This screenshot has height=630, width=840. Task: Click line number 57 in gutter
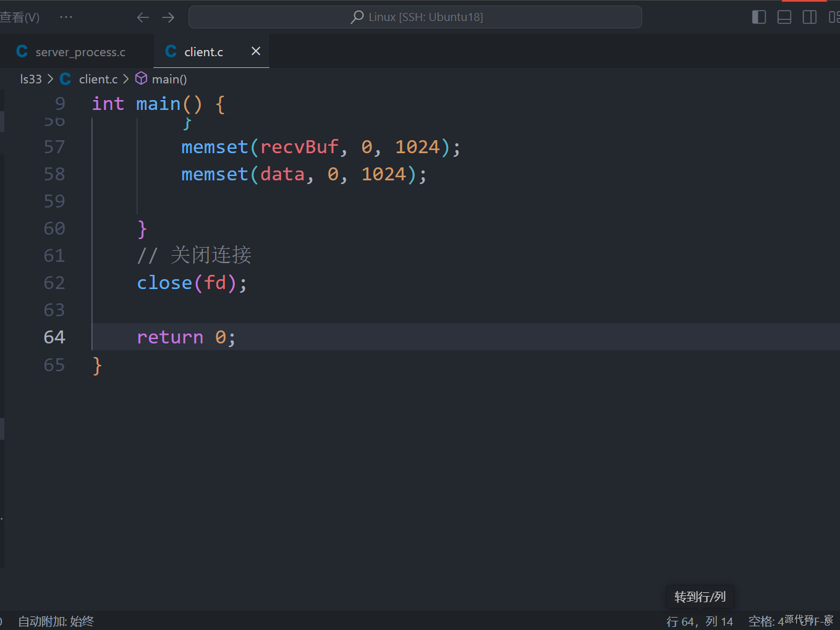[x=54, y=147]
